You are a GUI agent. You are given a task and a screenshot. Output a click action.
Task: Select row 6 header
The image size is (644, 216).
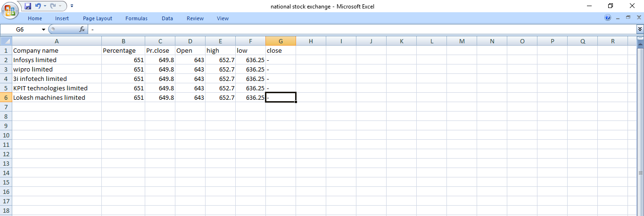6,97
